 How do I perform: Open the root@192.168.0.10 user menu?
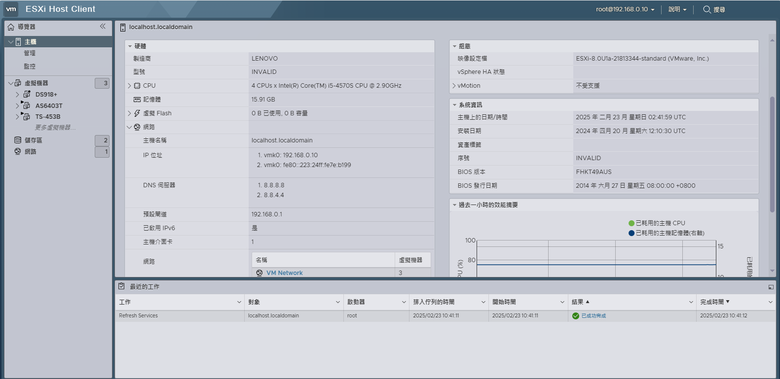point(625,9)
